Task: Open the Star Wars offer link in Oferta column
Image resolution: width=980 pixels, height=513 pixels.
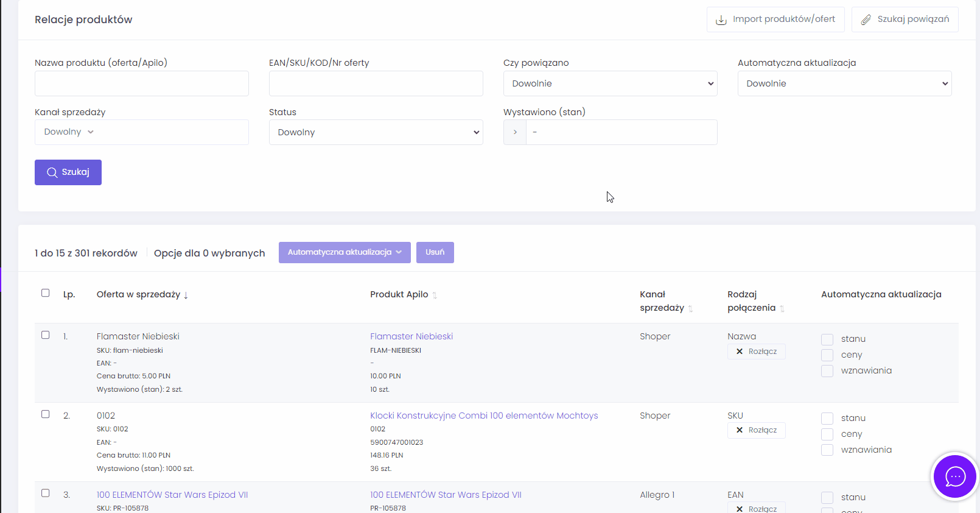Action: click(x=172, y=495)
